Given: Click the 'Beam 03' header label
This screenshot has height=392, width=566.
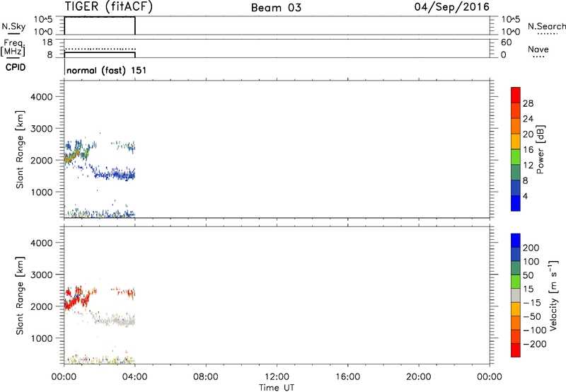Looking at the screenshot, I should click(276, 8).
